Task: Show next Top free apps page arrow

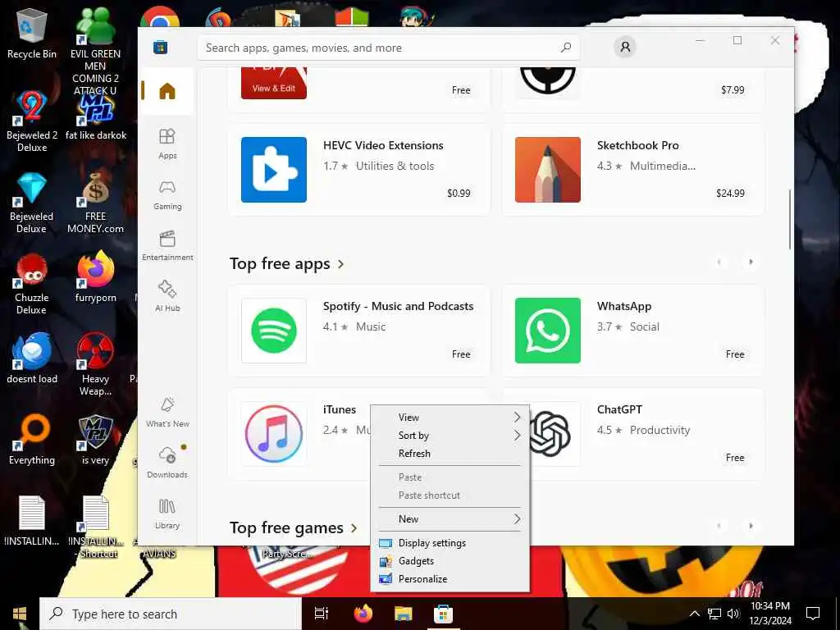Action: [x=751, y=262]
